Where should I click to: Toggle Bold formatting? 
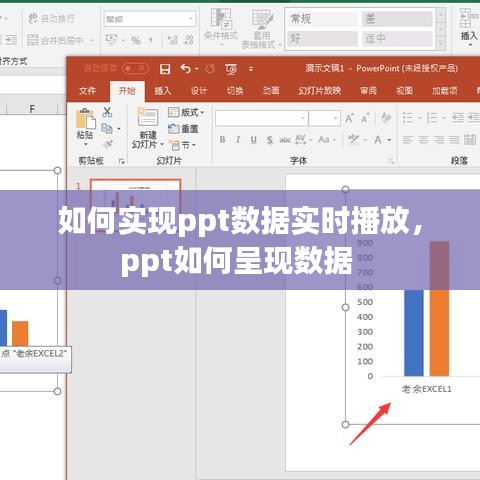pos(222,140)
